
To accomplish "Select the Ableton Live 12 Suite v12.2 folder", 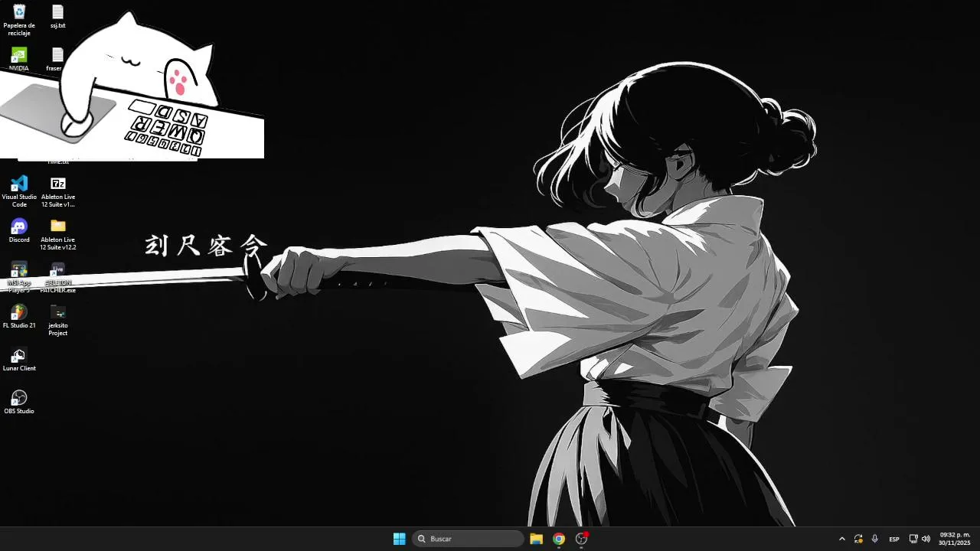I will click(x=58, y=234).
